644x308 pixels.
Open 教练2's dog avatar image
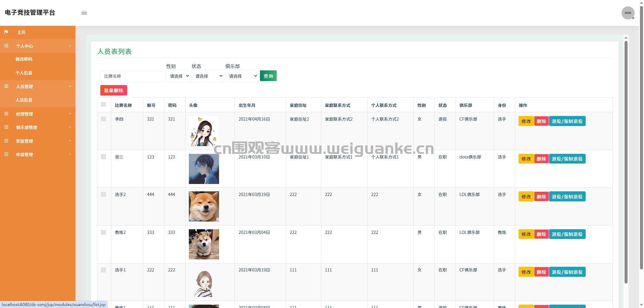click(204, 244)
